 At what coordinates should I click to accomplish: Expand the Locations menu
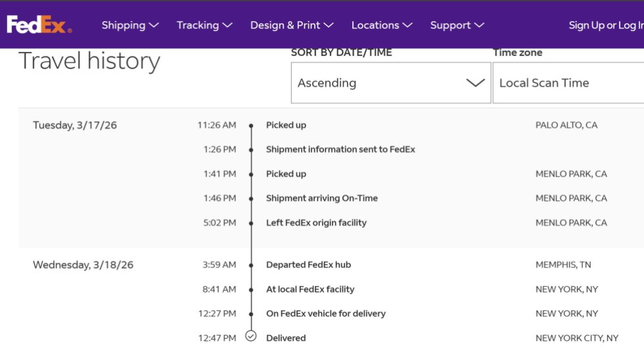point(382,25)
